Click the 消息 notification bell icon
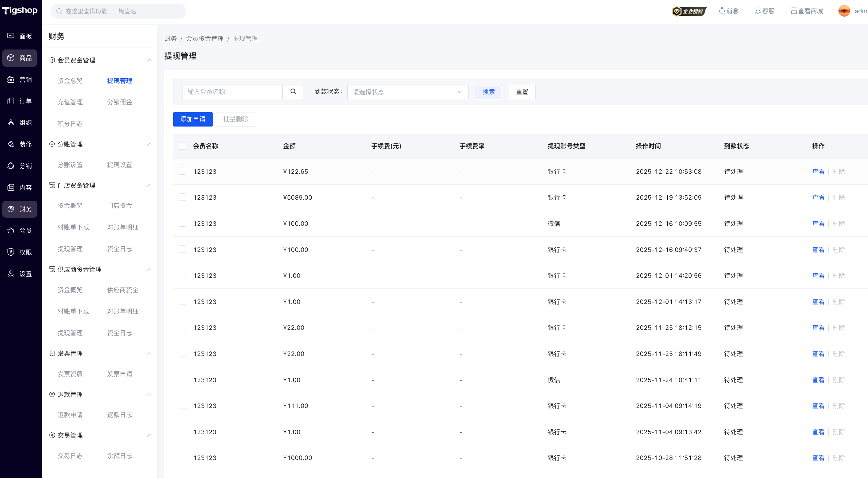The height and width of the screenshot is (478, 868). point(721,11)
